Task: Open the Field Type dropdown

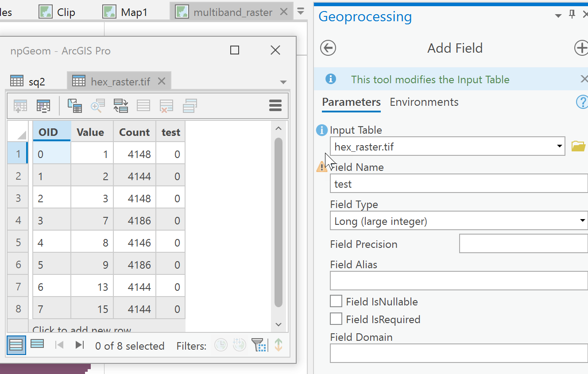Action: tap(583, 221)
